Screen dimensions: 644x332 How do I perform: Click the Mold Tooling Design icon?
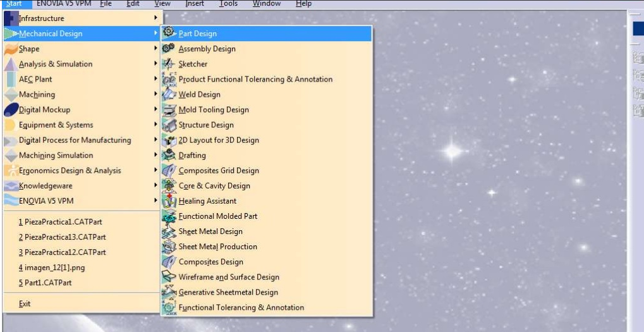169,109
